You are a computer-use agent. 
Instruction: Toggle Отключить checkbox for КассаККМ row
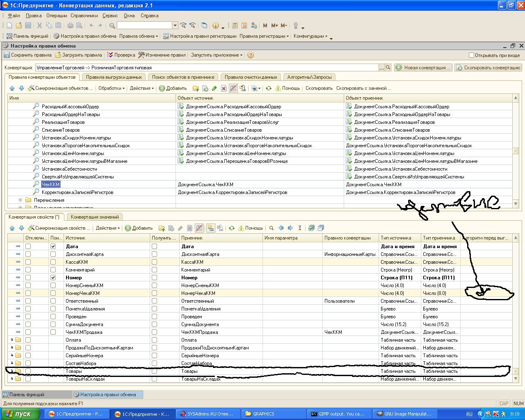pos(28,262)
